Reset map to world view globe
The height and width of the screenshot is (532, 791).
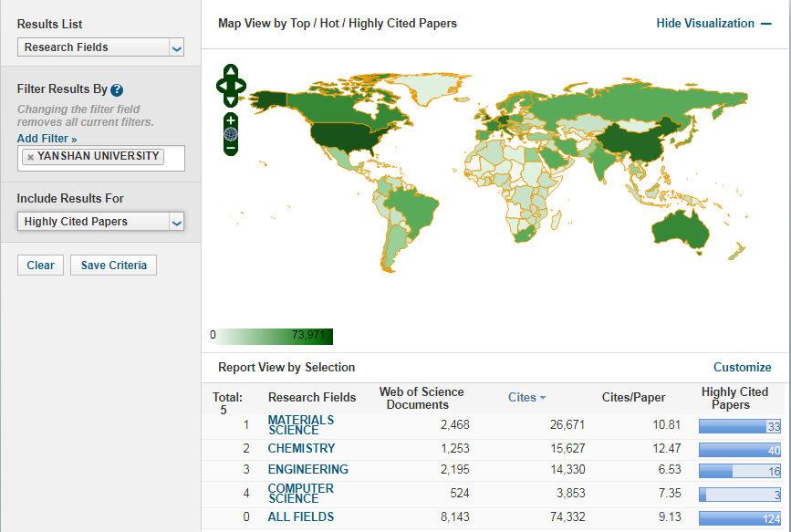(231, 134)
